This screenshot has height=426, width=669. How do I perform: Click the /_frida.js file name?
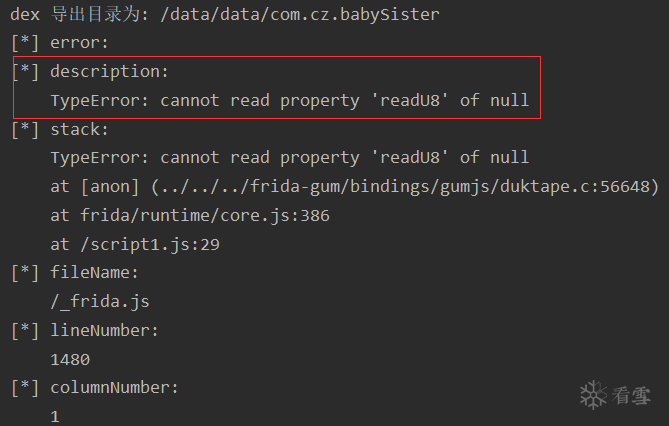[x=100, y=301]
